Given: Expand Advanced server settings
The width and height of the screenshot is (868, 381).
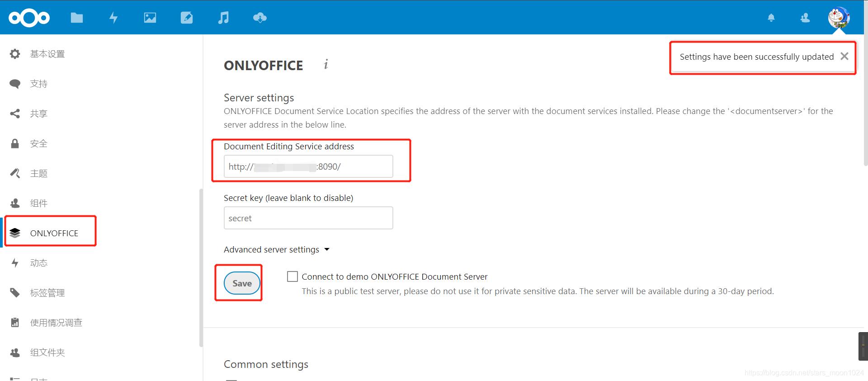Looking at the screenshot, I should [x=276, y=249].
